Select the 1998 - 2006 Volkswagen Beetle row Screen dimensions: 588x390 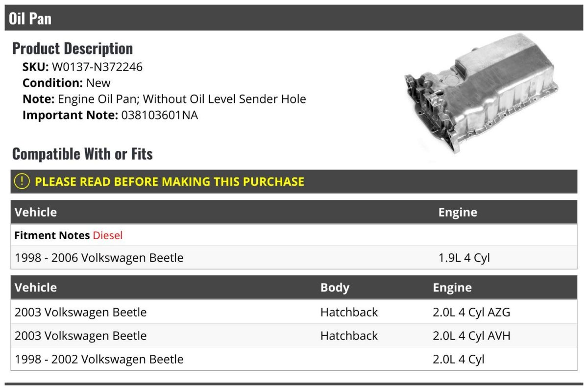click(x=294, y=257)
